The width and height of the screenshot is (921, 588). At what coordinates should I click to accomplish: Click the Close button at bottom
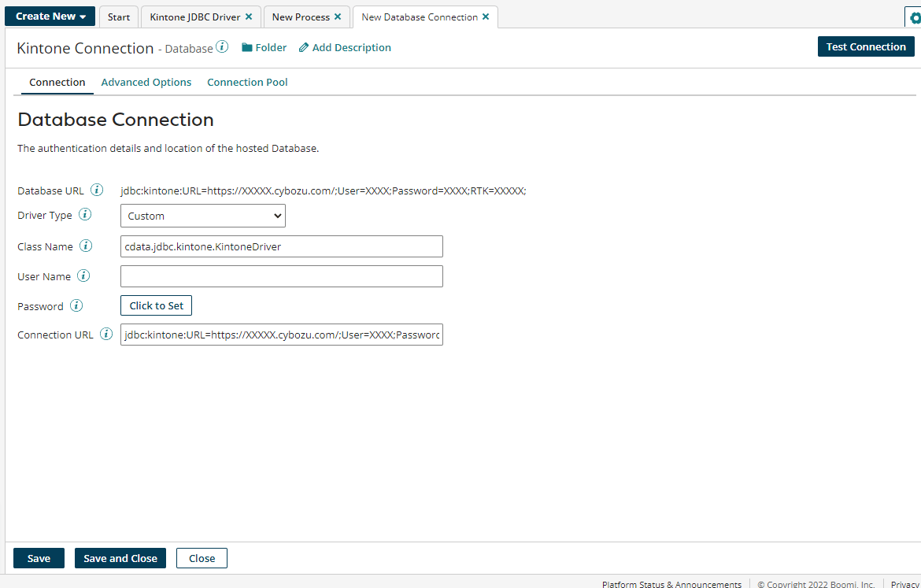202,558
